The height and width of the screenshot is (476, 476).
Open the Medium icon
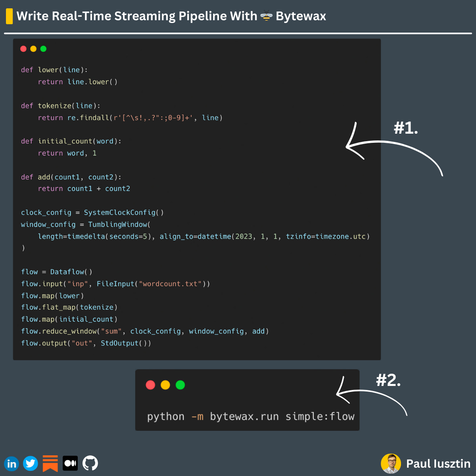pyautogui.click(x=70, y=463)
